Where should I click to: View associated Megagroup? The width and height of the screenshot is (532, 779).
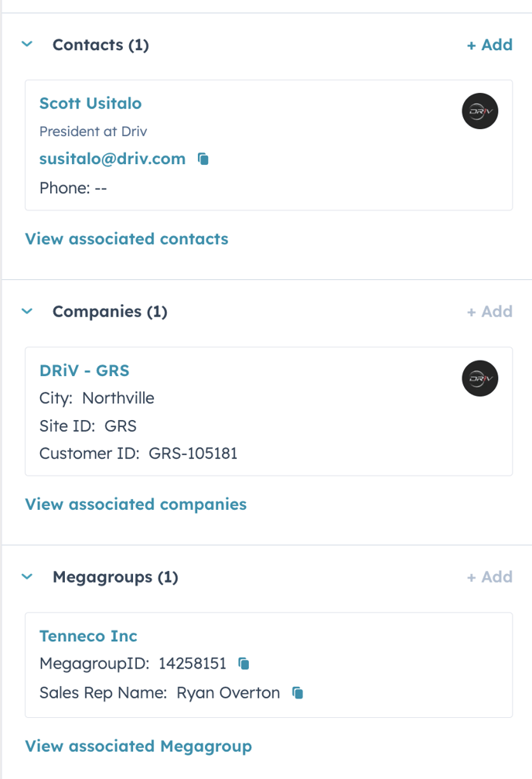coord(138,747)
